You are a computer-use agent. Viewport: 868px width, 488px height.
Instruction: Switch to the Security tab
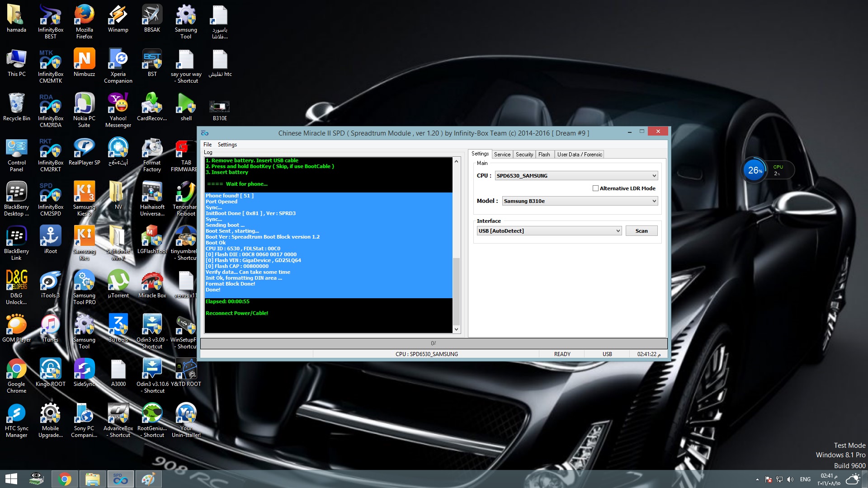[x=524, y=155]
